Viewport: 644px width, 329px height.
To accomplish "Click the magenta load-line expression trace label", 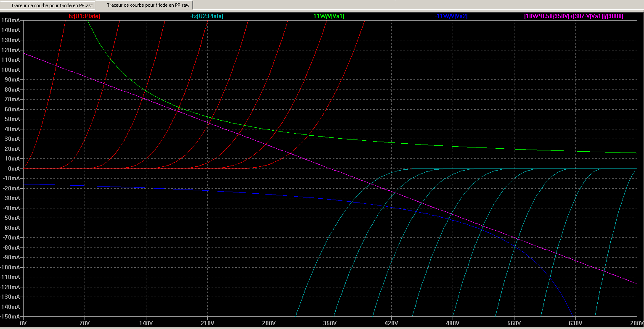I will (x=574, y=16).
